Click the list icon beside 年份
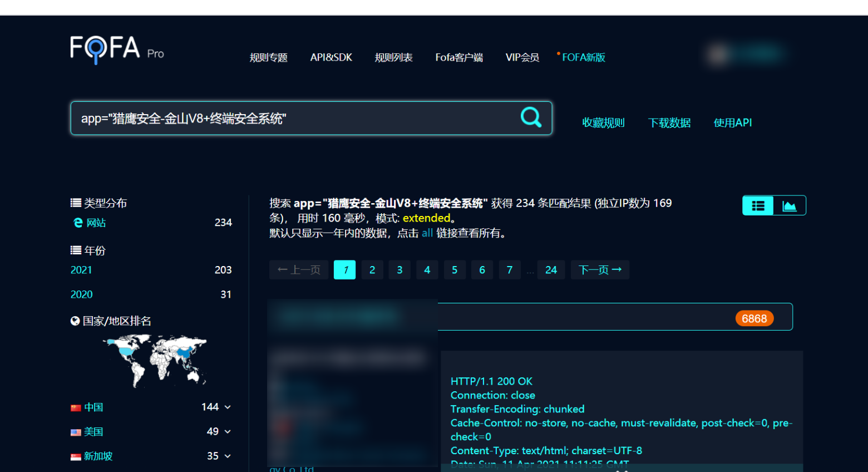Screen dimensions: 868x472 tap(76, 250)
